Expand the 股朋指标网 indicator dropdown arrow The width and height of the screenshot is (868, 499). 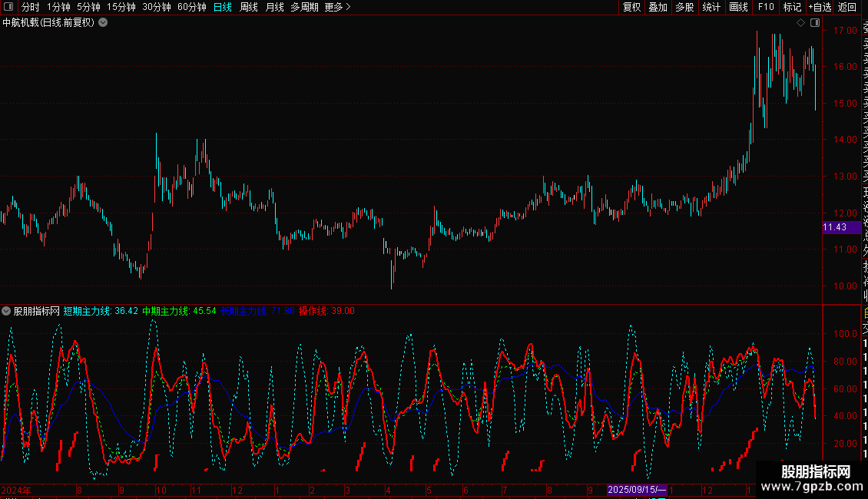pyautogui.click(x=6, y=311)
